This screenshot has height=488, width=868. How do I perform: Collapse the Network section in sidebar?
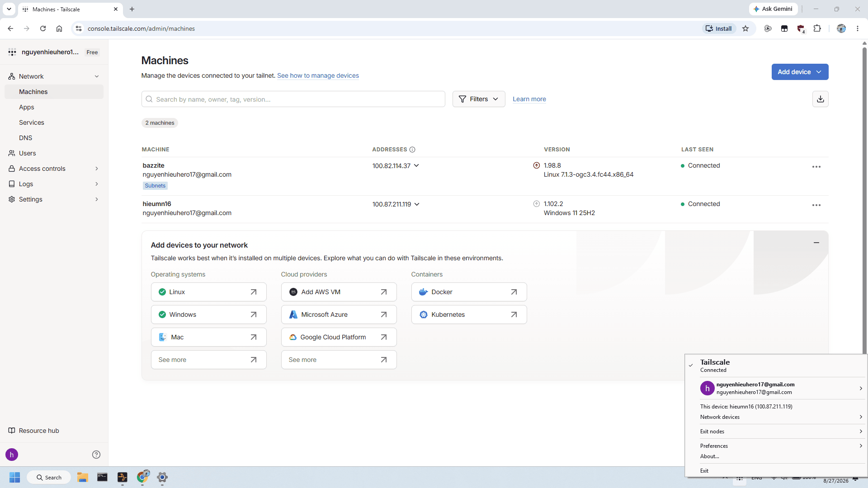click(97, 76)
